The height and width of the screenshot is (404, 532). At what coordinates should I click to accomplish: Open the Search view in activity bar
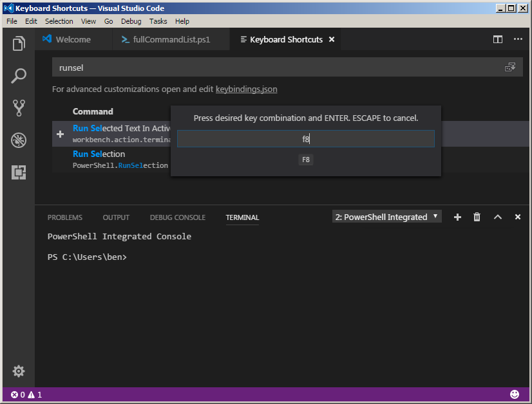(19, 75)
